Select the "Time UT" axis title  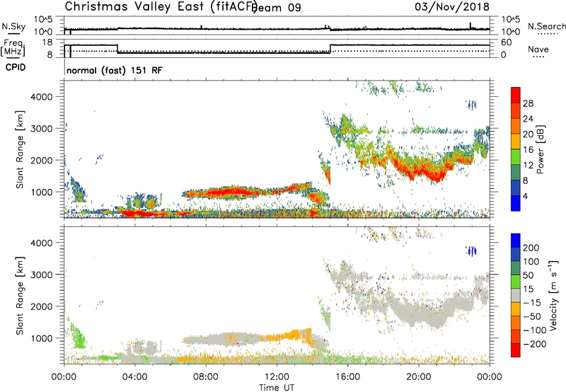click(x=277, y=387)
